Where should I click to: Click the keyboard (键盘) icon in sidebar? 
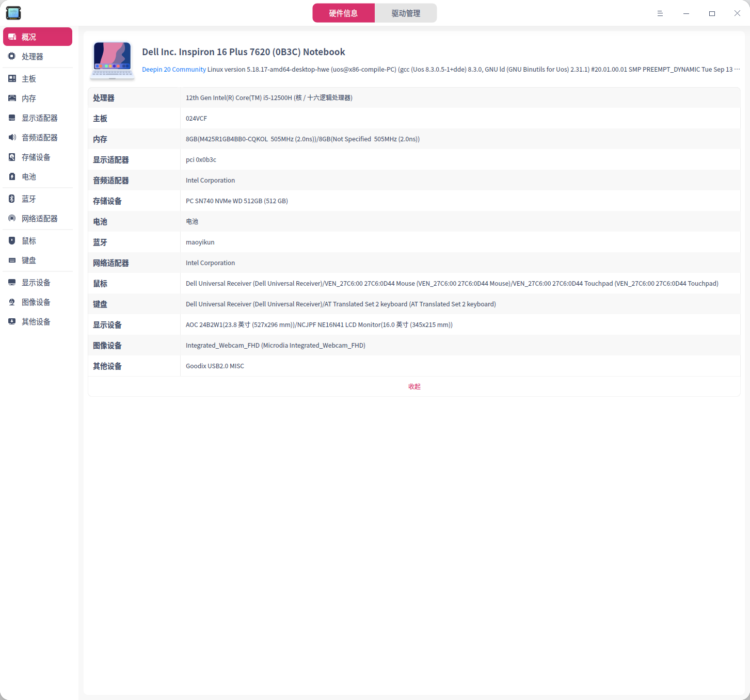click(12, 260)
